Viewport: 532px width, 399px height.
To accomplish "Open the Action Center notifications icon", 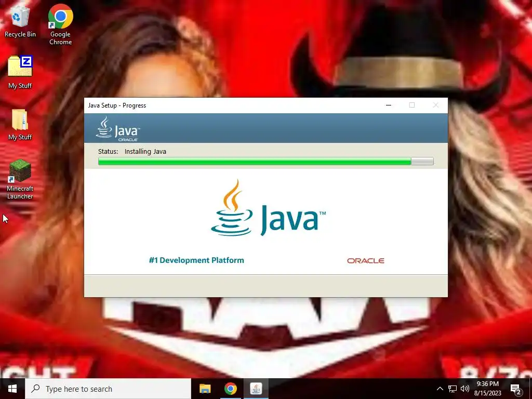I will [x=516, y=389].
